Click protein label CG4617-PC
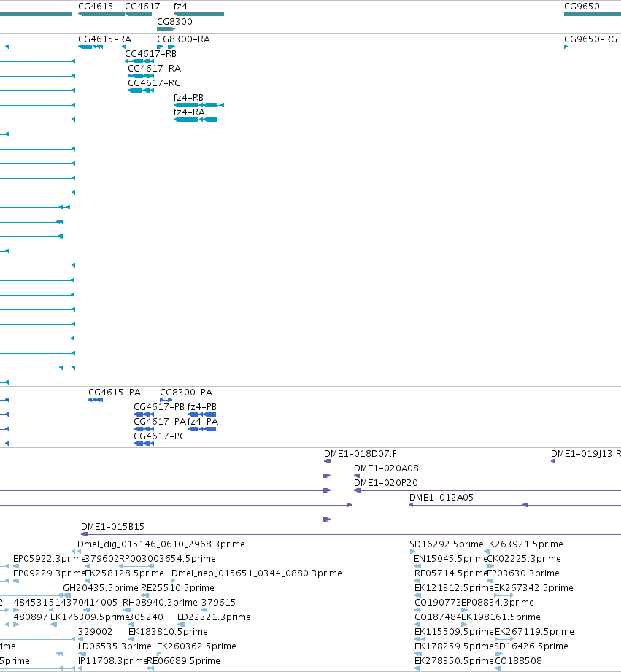 coord(159,436)
